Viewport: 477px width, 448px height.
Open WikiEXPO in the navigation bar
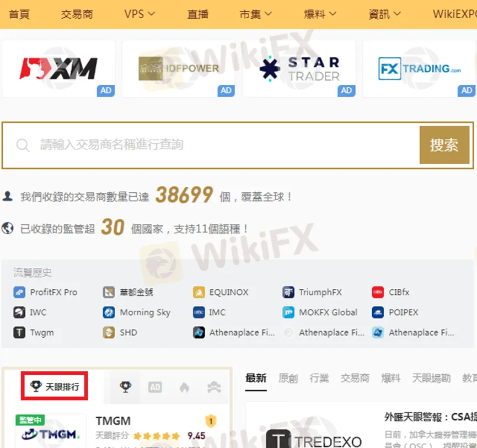point(455,14)
